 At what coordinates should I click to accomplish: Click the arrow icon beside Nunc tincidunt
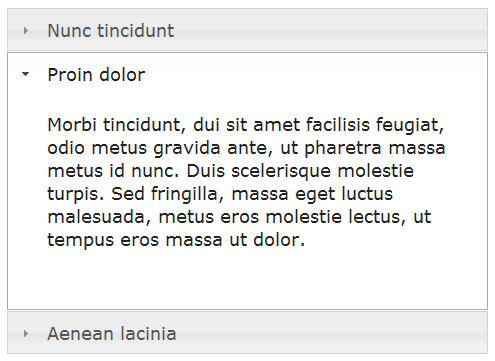25,31
